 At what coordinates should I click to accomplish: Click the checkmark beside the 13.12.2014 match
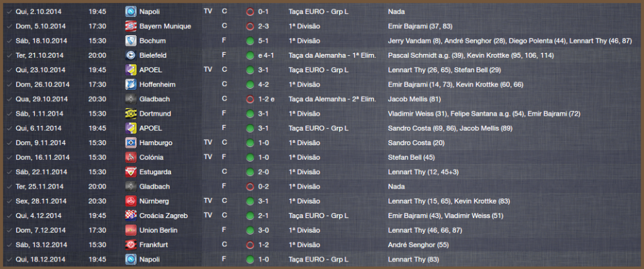(x=8, y=244)
